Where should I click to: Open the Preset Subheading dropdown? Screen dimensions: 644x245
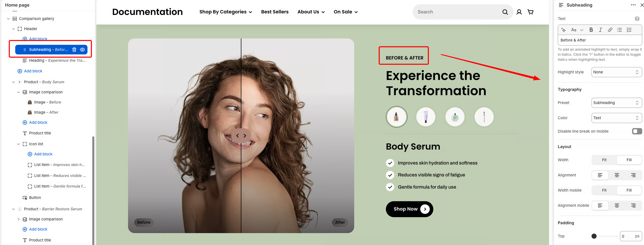[617, 103]
